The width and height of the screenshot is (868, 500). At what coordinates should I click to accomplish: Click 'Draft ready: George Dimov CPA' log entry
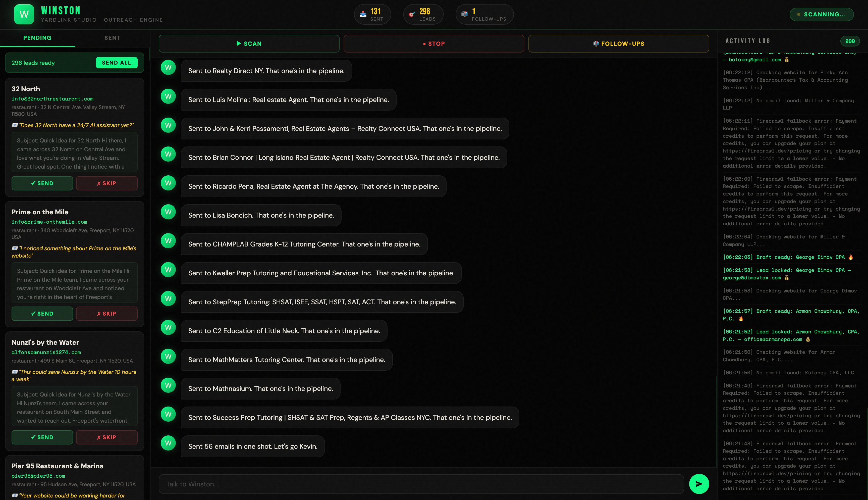pos(788,257)
